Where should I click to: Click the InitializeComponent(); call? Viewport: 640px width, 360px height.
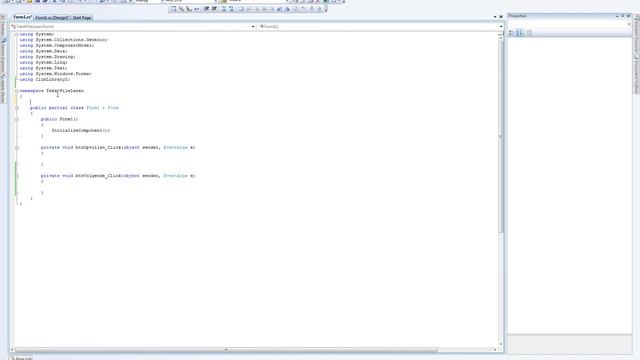pos(81,131)
